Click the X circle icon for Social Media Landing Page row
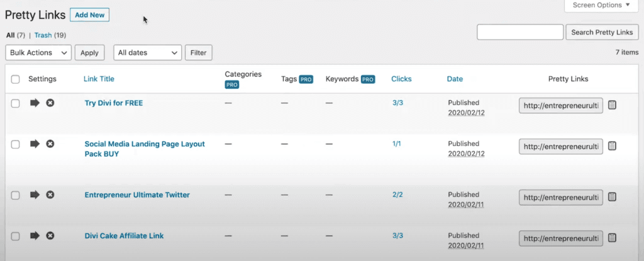The height and width of the screenshot is (261, 644). coord(50,144)
